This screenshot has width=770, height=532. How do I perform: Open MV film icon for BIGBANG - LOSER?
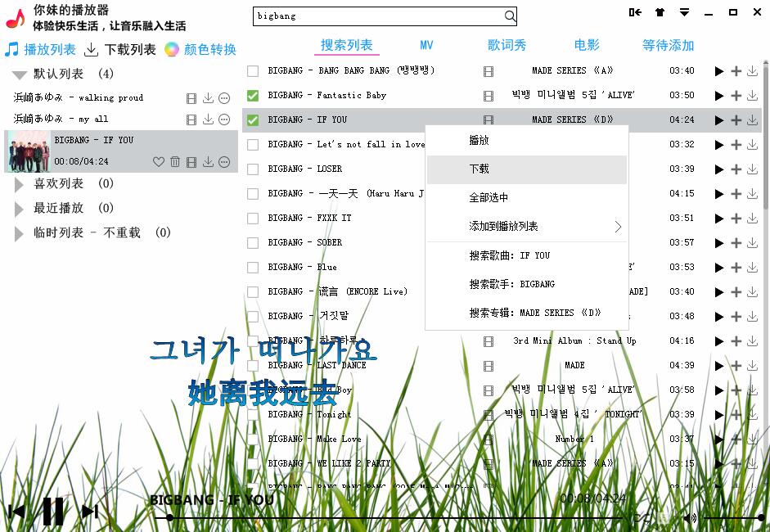[489, 169]
